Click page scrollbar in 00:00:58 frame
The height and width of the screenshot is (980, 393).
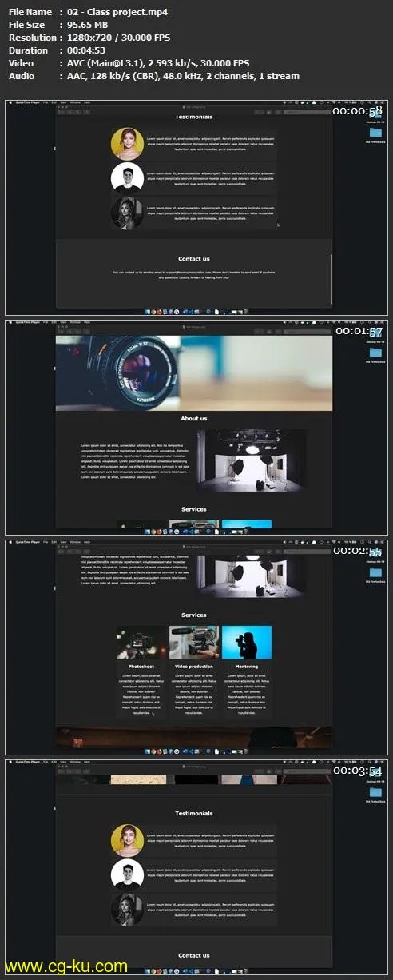point(331,278)
